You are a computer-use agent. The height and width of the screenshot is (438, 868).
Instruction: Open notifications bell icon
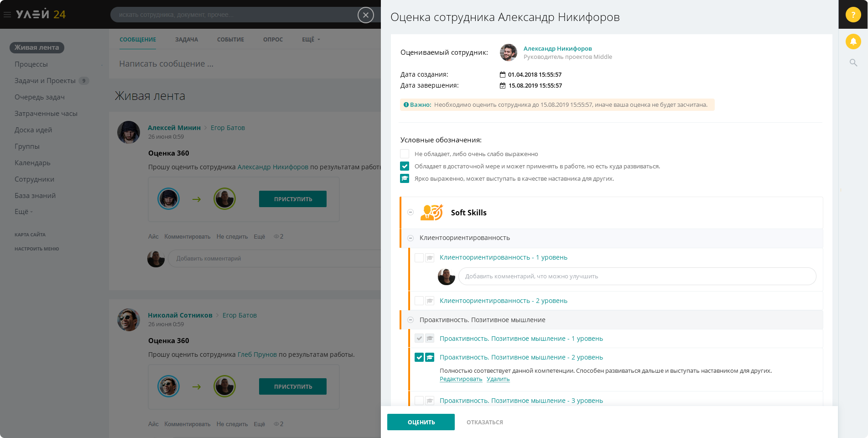[853, 42]
